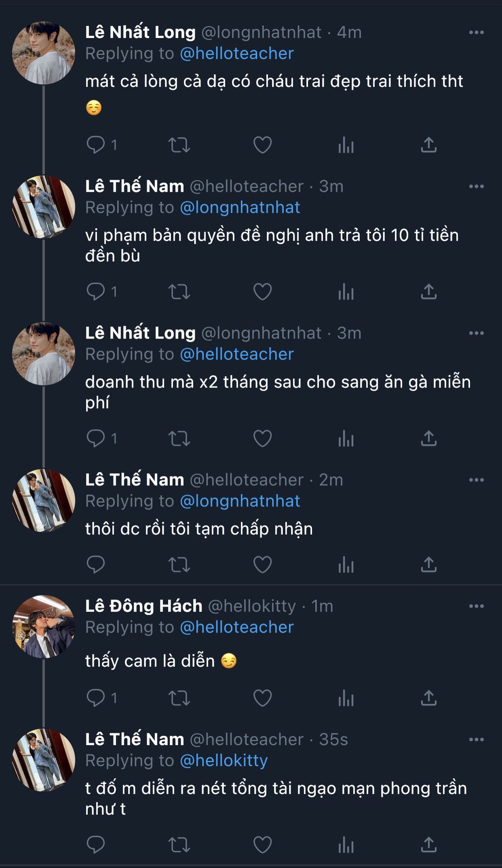502x868 pixels.
Task: Expand the three-dot menu on the 35s tweet
Action: [476, 740]
